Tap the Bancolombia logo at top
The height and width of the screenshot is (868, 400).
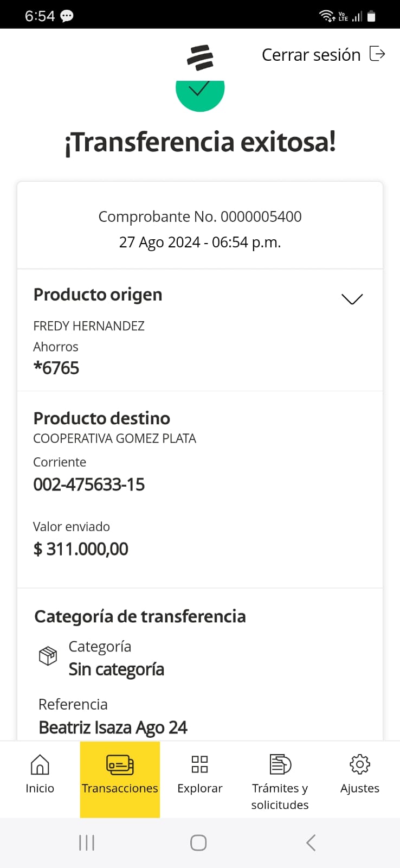200,58
